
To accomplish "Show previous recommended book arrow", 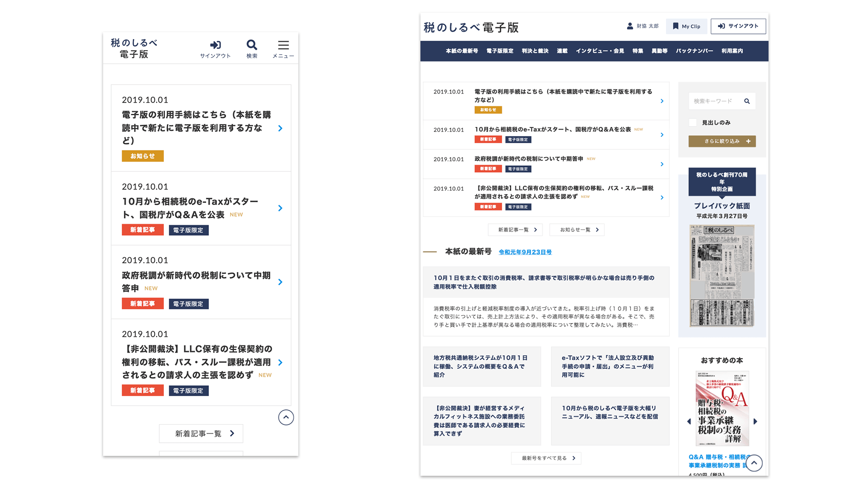I will click(689, 421).
